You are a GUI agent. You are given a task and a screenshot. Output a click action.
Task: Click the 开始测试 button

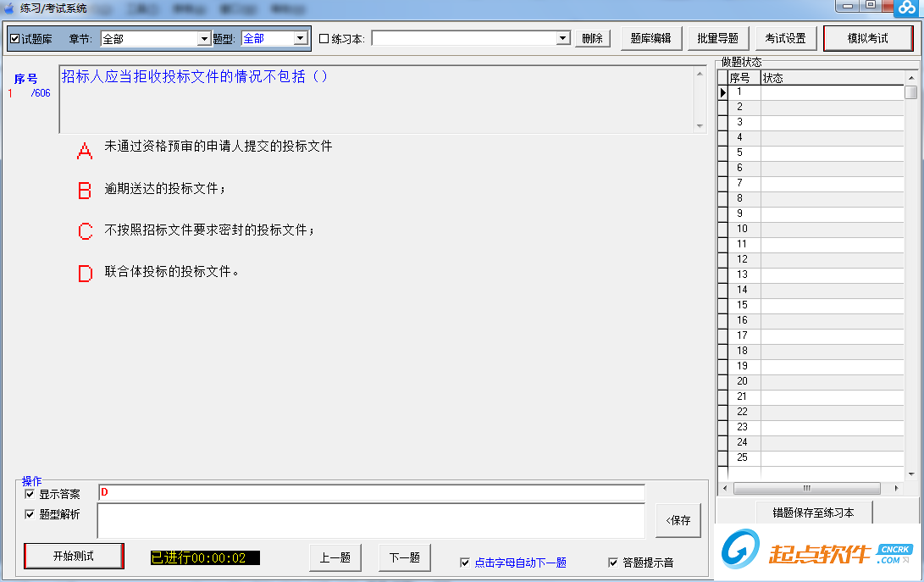click(73, 557)
